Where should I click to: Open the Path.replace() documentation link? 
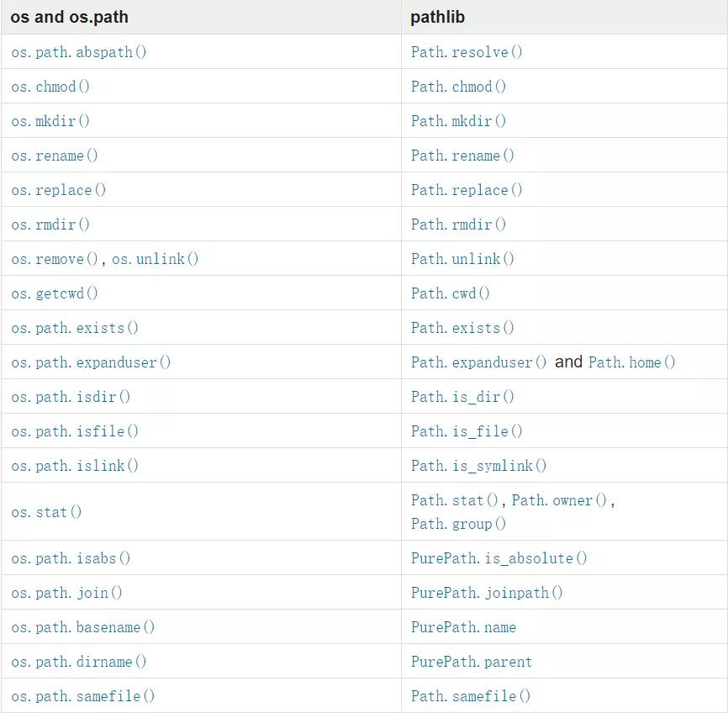[467, 190]
